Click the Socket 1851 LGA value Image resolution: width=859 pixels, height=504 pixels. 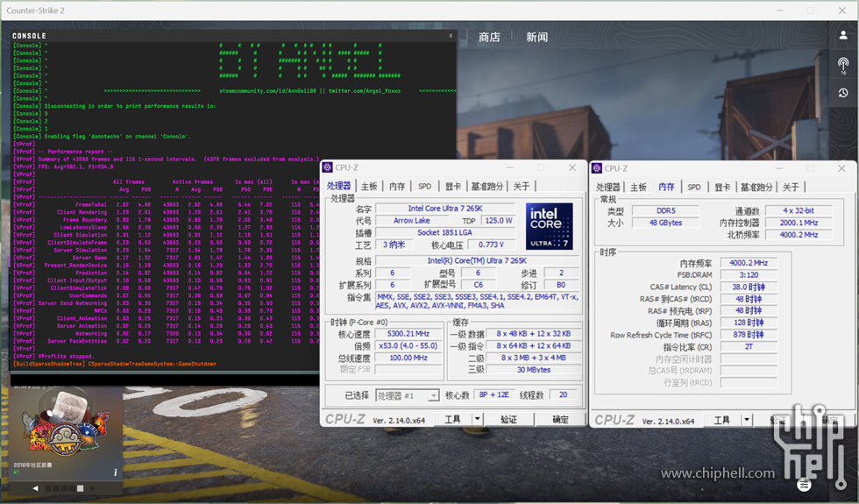pos(445,232)
